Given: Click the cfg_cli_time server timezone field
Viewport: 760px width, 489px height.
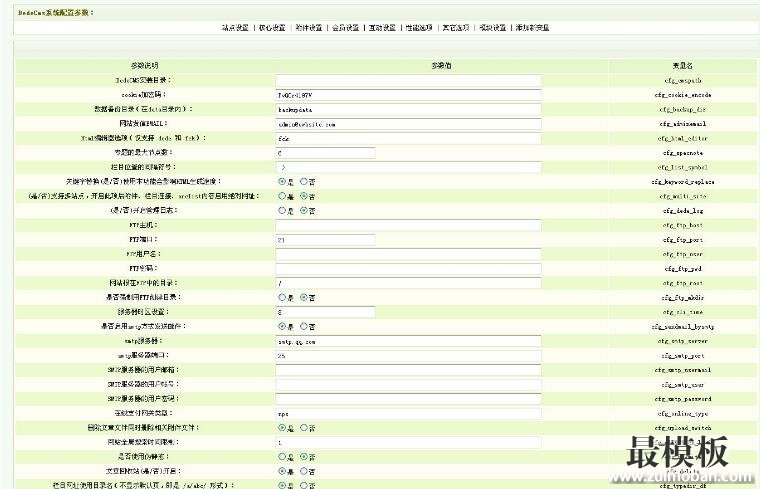Looking at the screenshot, I should tap(325, 312).
